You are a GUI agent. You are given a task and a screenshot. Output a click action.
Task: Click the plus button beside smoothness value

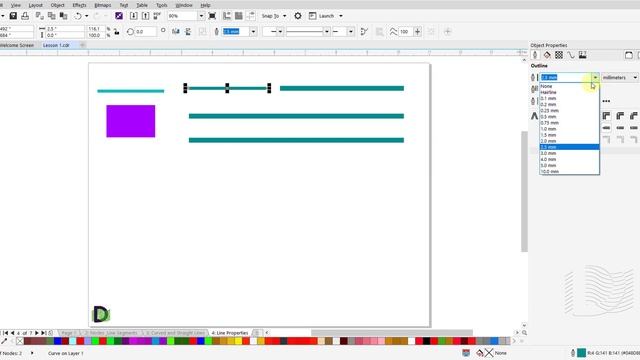coord(418,31)
